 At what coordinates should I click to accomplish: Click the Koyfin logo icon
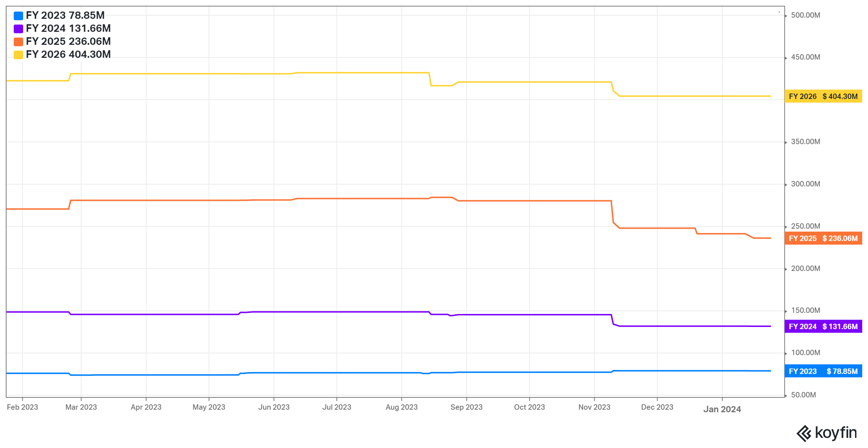tap(804, 433)
